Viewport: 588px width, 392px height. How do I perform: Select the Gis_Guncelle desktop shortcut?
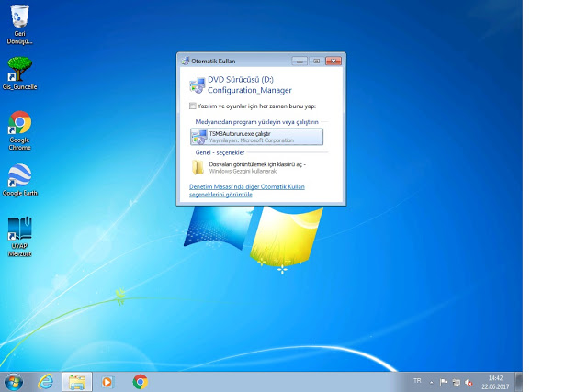click(x=18, y=70)
